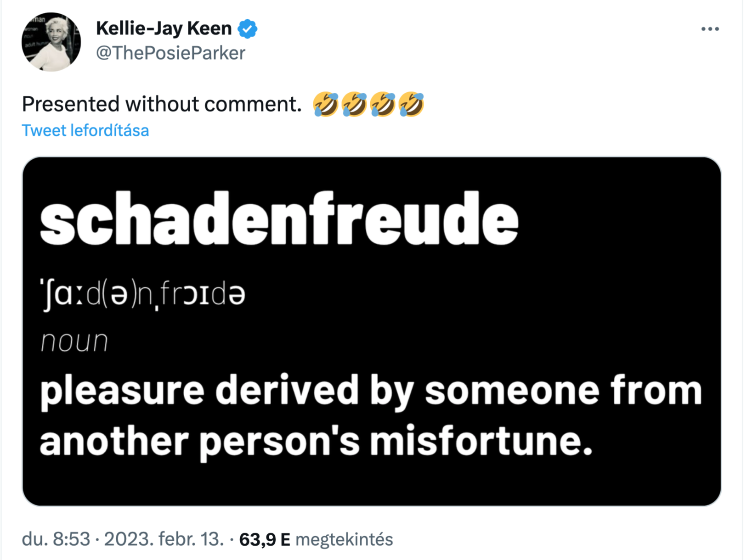Click the '2023. febr. 13.' date

[164, 539]
